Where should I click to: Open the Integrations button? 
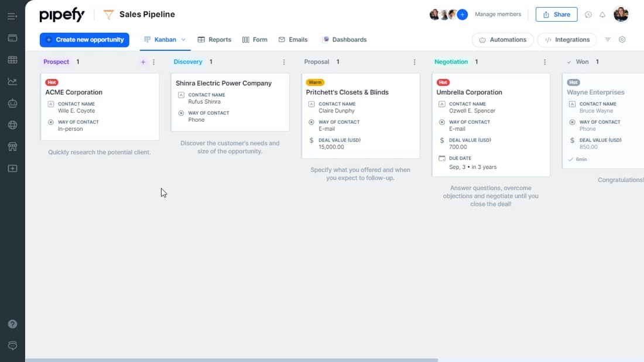pos(567,40)
